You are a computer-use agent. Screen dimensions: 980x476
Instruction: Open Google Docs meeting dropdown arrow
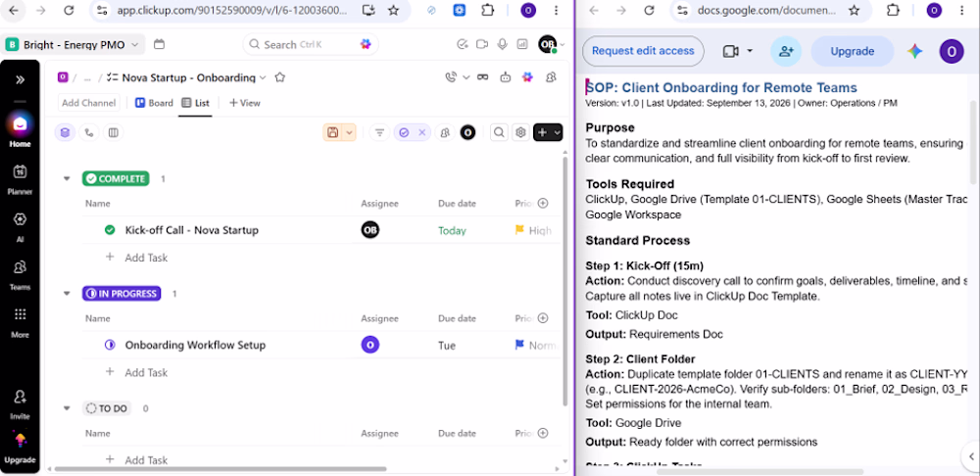750,51
